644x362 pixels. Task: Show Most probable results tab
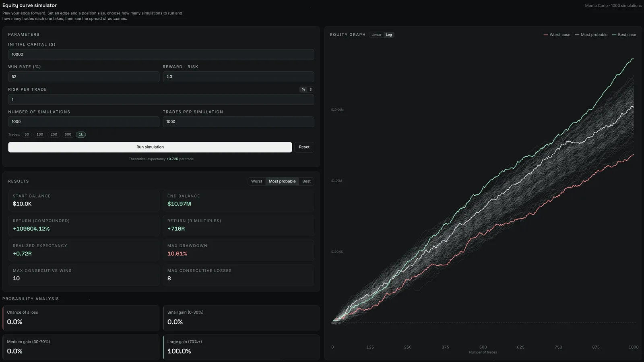click(x=282, y=181)
